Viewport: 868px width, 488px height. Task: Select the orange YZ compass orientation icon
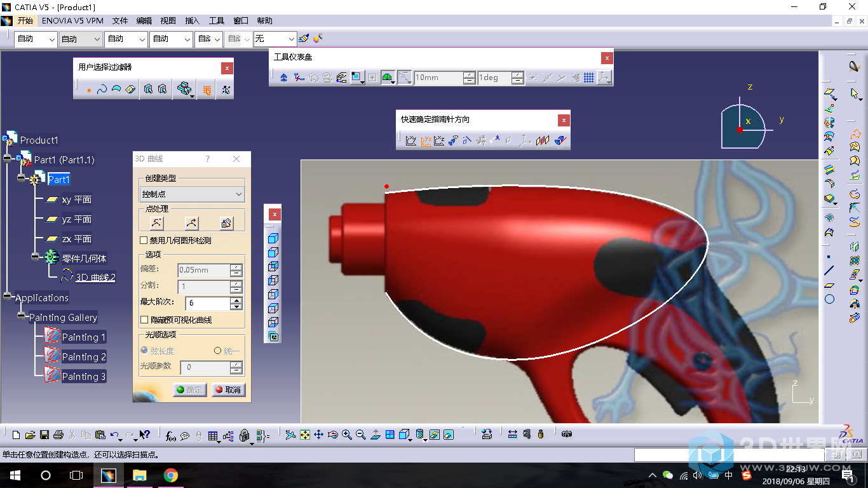(425, 140)
